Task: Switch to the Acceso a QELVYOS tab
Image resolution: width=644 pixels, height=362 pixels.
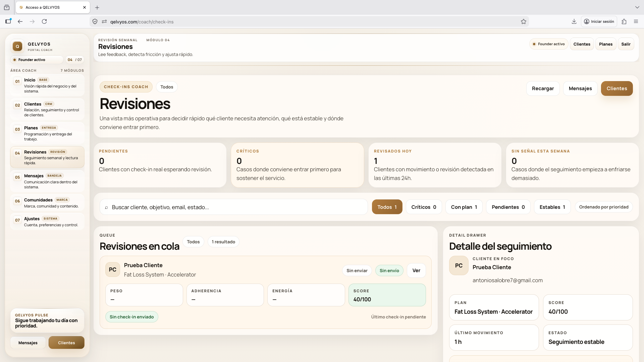Action: point(50,7)
